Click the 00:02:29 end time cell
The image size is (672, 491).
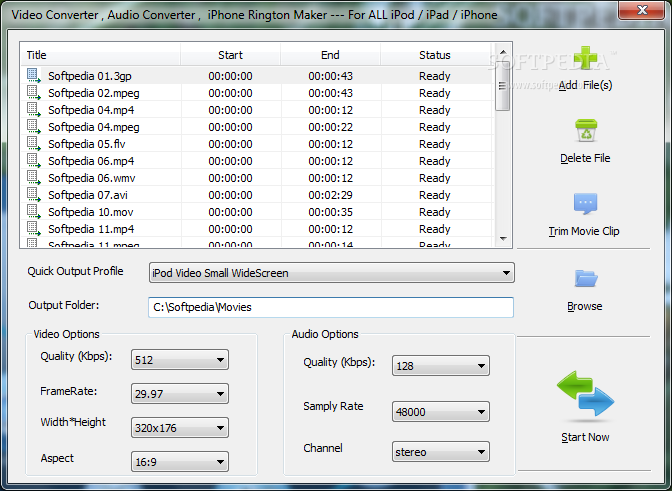click(x=330, y=195)
